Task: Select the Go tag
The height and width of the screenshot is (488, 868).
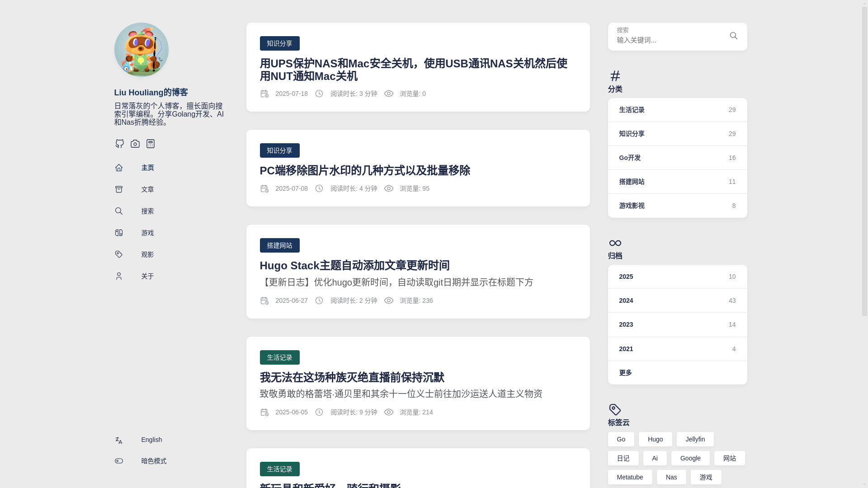Action: tap(621, 439)
